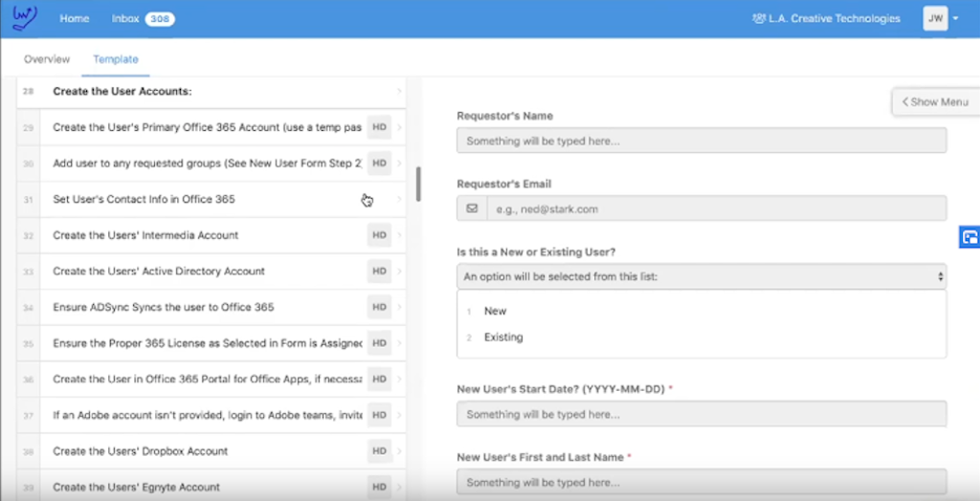980x501 pixels.
Task: Select Create the Users' Active Directory Account task
Action: [212, 272]
